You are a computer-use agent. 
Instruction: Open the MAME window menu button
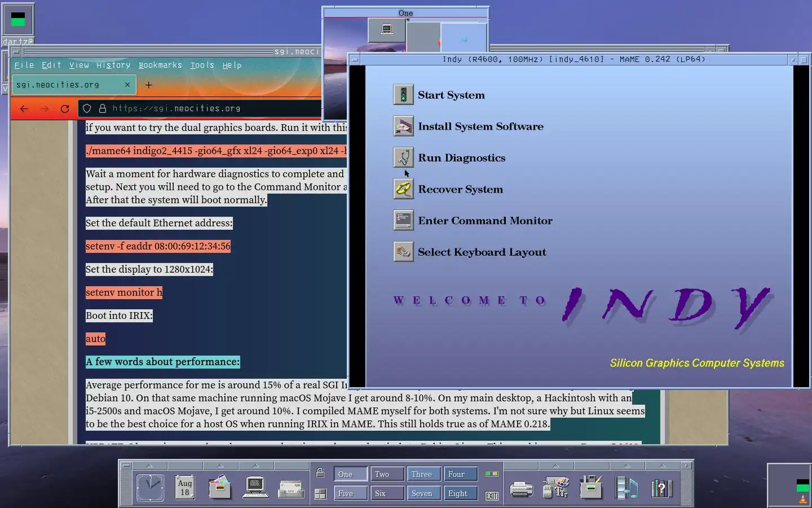355,59
